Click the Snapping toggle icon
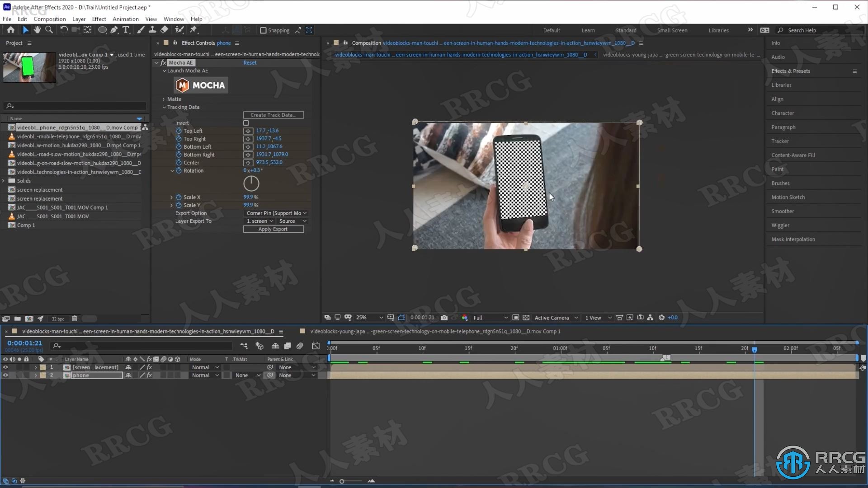868x488 pixels. (x=263, y=30)
